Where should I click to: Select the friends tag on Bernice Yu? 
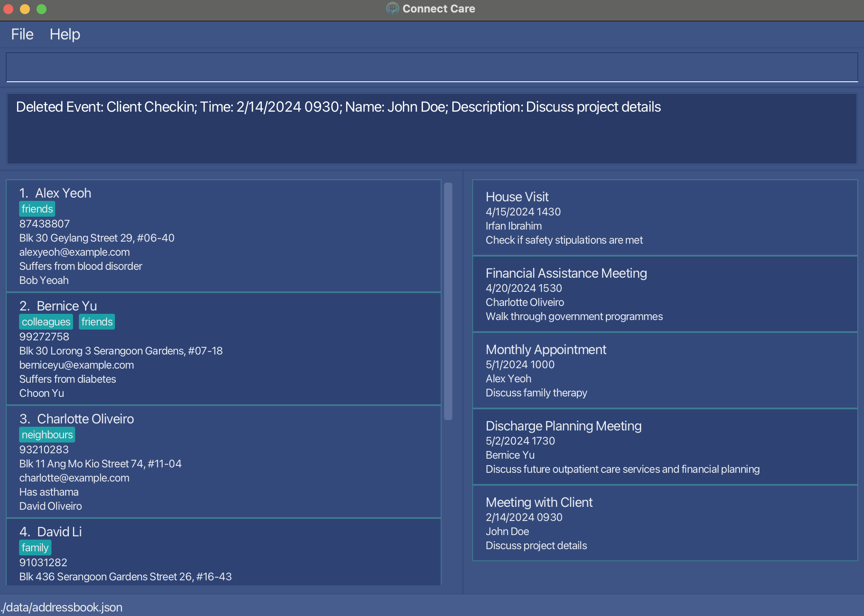(x=95, y=321)
